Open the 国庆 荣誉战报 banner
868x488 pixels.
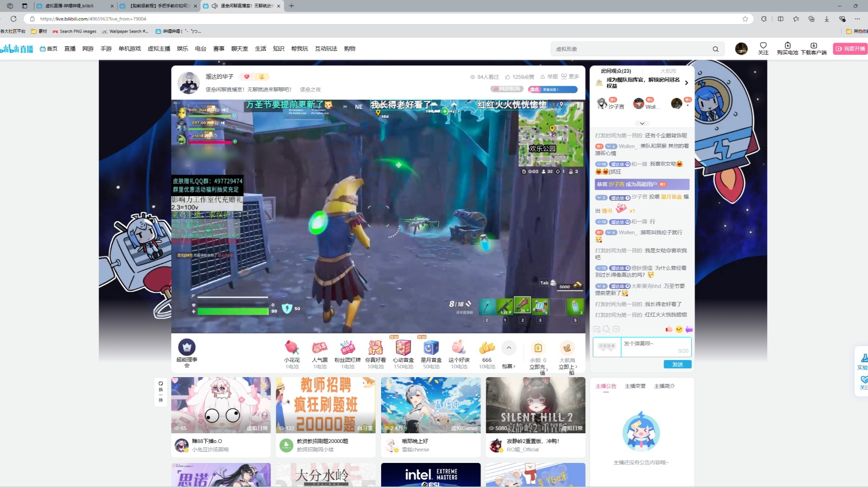click(552, 90)
